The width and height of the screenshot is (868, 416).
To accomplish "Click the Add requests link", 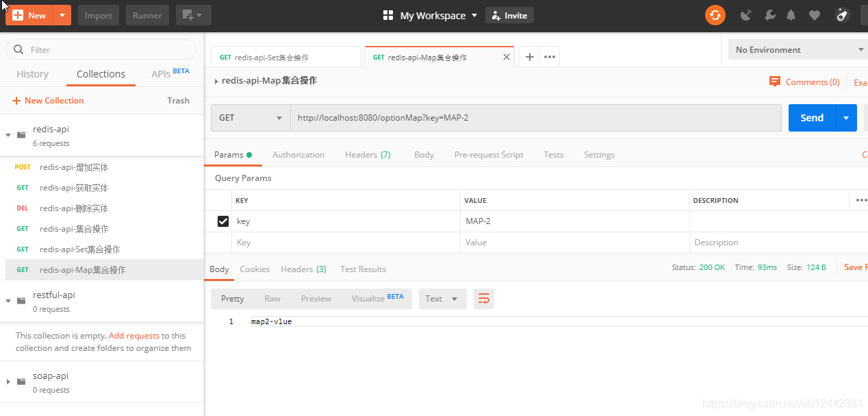I will click(134, 336).
